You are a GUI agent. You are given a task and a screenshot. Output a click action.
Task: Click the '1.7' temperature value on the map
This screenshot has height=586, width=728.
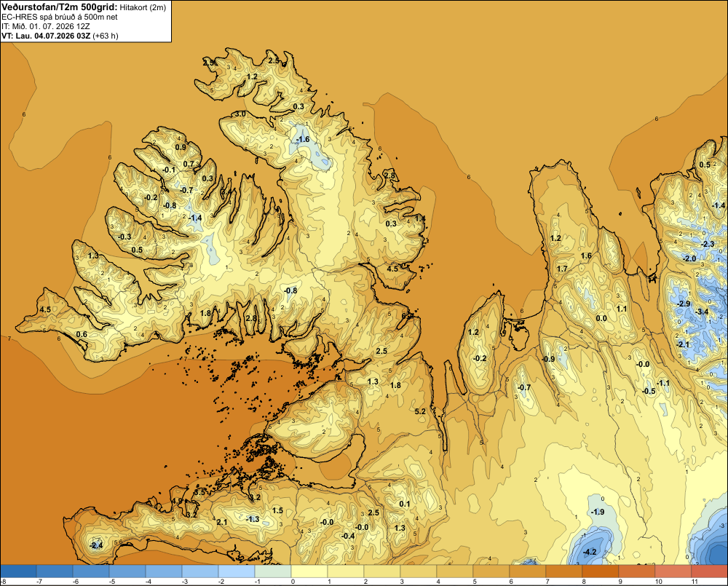(562, 269)
